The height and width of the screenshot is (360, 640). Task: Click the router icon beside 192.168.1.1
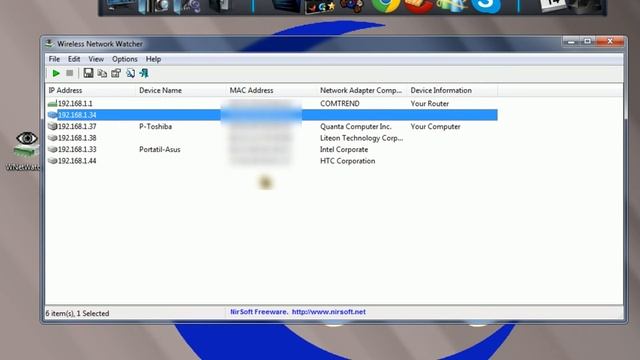coord(52,104)
